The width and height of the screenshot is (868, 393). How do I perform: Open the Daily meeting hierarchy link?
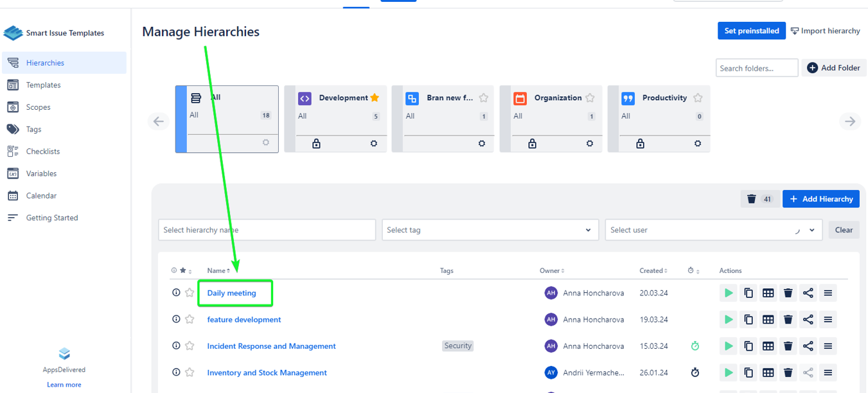click(x=231, y=293)
